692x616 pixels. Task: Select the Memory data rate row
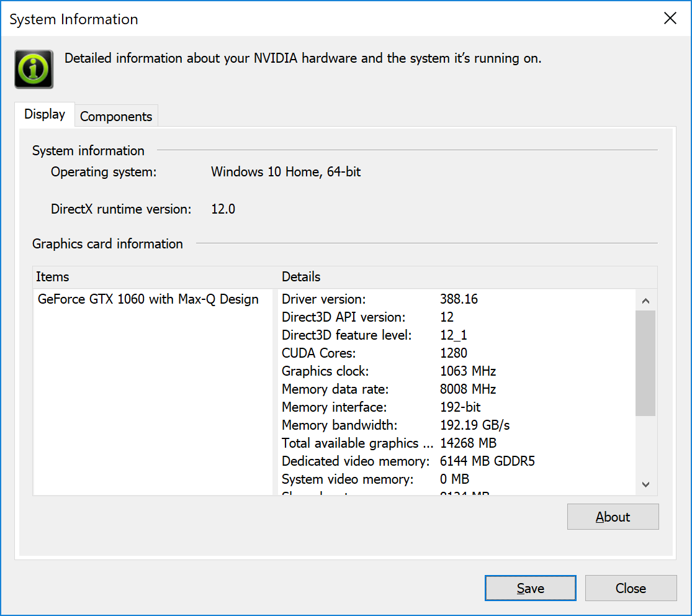[x=457, y=389]
